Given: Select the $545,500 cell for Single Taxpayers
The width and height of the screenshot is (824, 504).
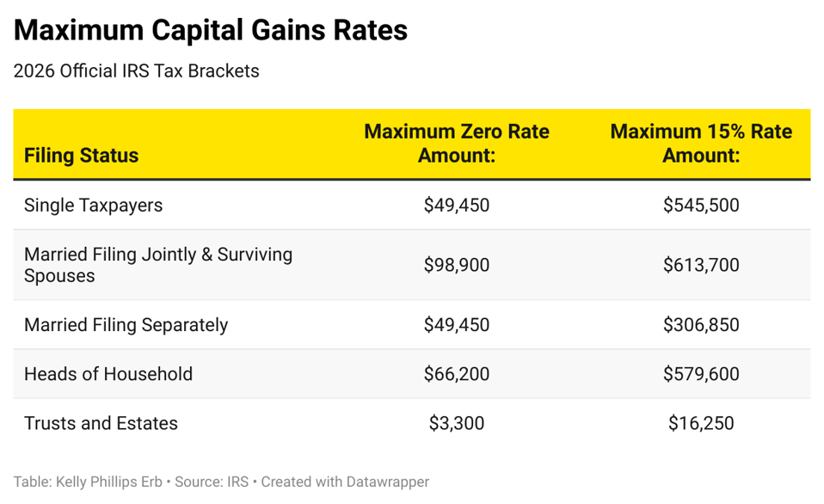Looking at the screenshot, I should tap(700, 206).
